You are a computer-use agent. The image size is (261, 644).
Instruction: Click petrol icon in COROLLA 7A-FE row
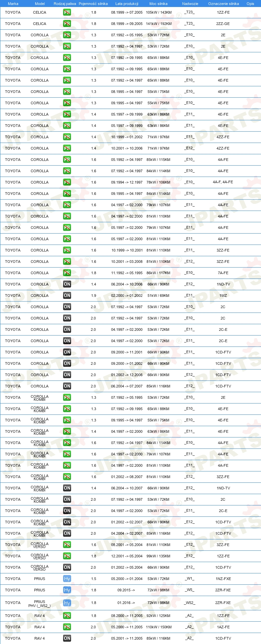pos(67,273)
